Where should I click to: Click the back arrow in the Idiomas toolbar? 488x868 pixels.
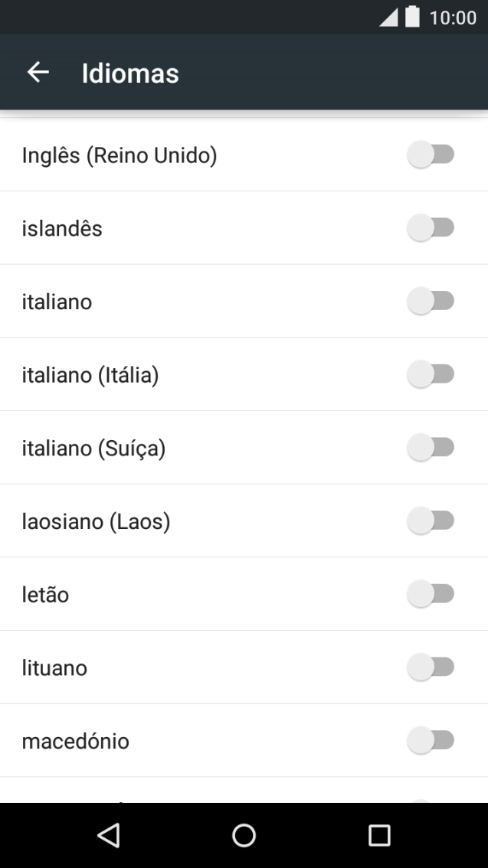coord(37,73)
